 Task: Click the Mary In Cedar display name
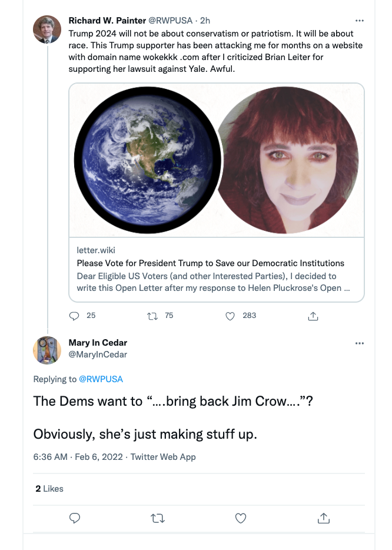[98, 343]
